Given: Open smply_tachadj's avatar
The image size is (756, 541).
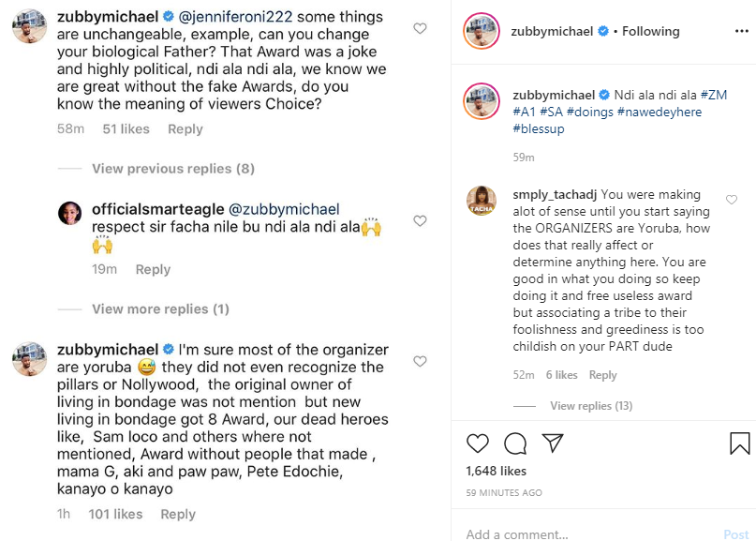Looking at the screenshot, I should [482, 201].
